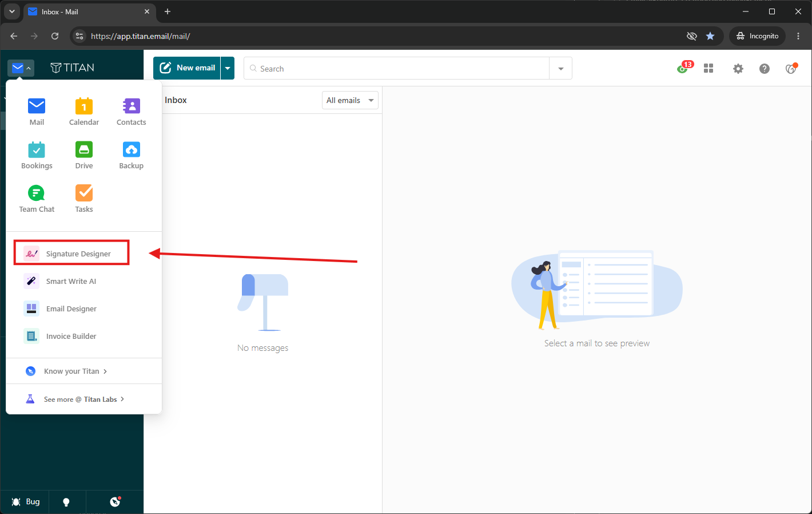Open the Drive app
The width and height of the screenshot is (812, 514).
(x=84, y=155)
